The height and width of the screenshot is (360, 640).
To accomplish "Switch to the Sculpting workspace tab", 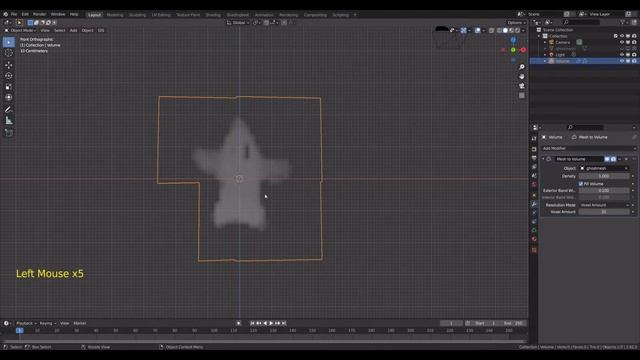I will (x=137, y=15).
